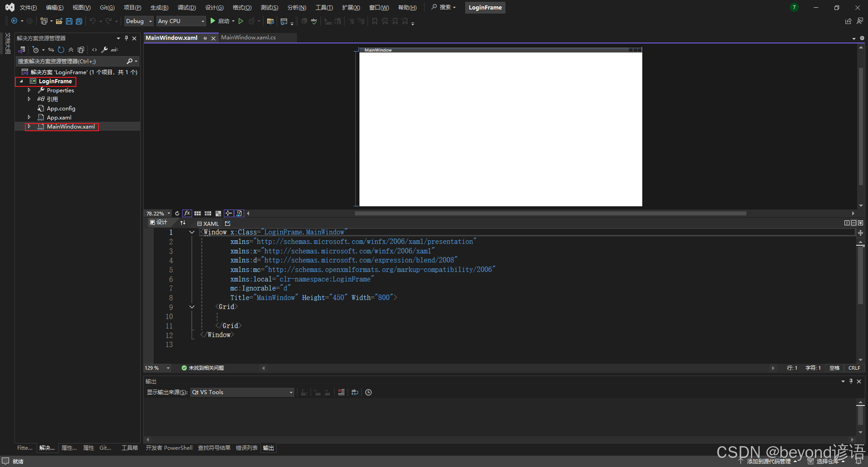Expand the MainWindow.xaml tree node
Image resolution: width=868 pixels, height=467 pixels.
pos(29,126)
